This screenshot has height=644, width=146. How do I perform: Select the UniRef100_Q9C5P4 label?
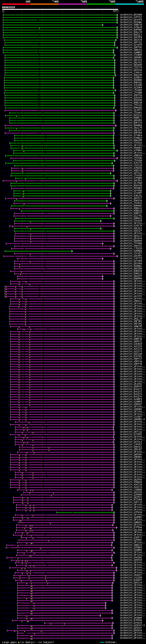[131, 37]
